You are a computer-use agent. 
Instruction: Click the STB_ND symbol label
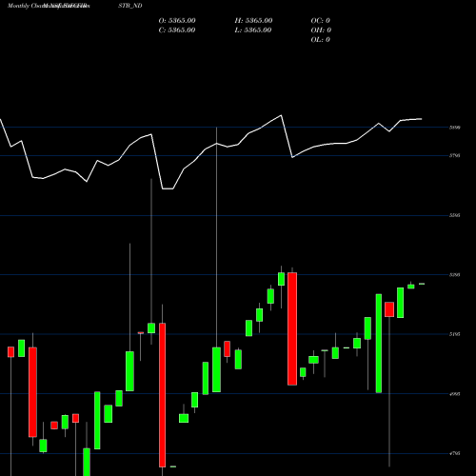tap(130, 6)
